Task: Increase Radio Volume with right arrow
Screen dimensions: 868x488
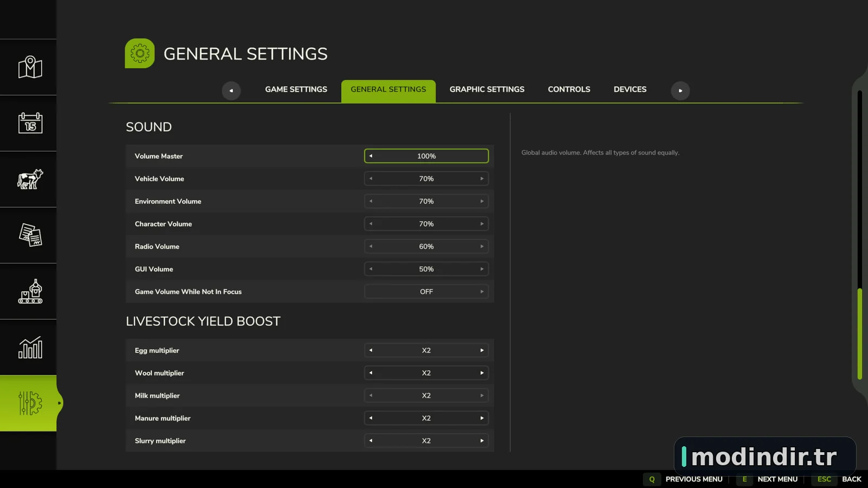Action: pyautogui.click(x=482, y=246)
